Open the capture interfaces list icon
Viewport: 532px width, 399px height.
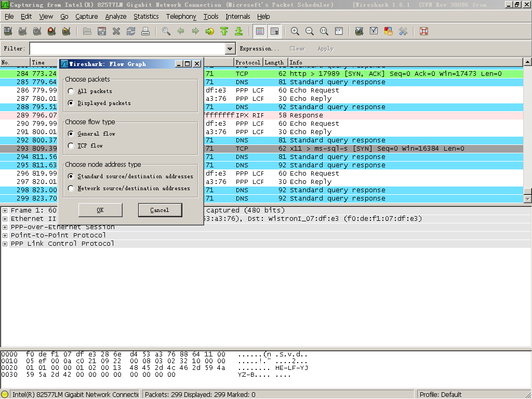pos(8,31)
